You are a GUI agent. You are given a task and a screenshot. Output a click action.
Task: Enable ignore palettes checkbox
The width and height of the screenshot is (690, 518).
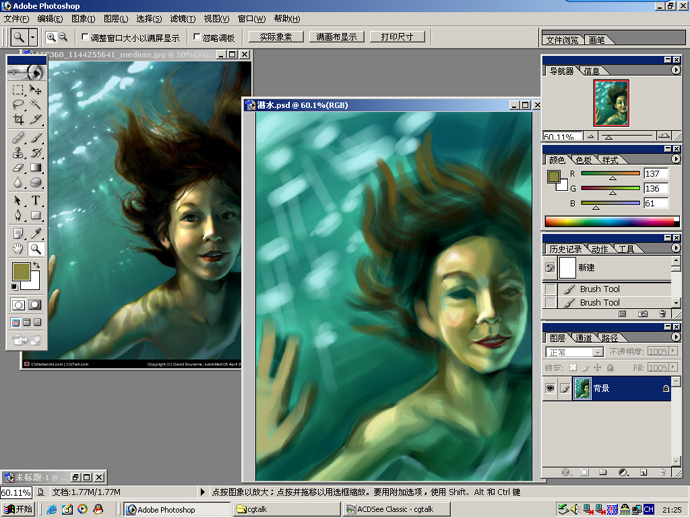(197, 37)
